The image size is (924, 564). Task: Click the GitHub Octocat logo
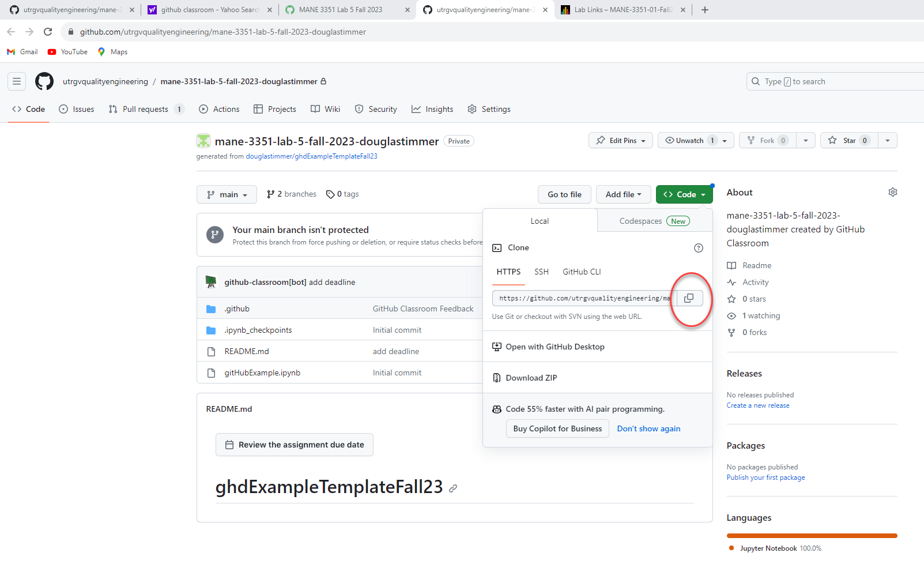44,81
